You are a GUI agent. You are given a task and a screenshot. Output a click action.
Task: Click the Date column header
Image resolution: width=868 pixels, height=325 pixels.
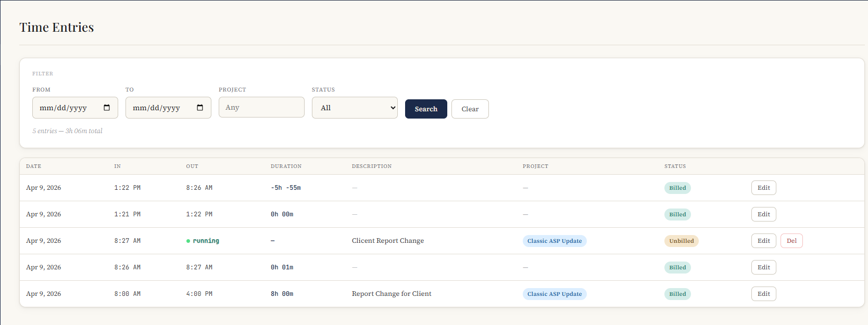33,166
